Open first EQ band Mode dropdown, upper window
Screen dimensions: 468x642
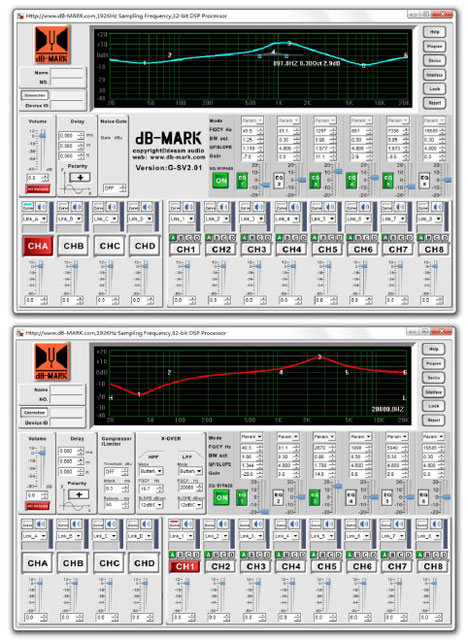click(x=252, y=121)
